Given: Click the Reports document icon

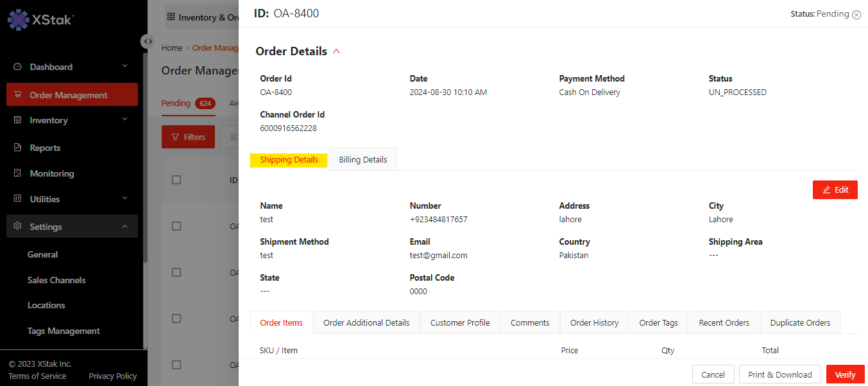Looking at the screenshot, I should coord(17,148).
